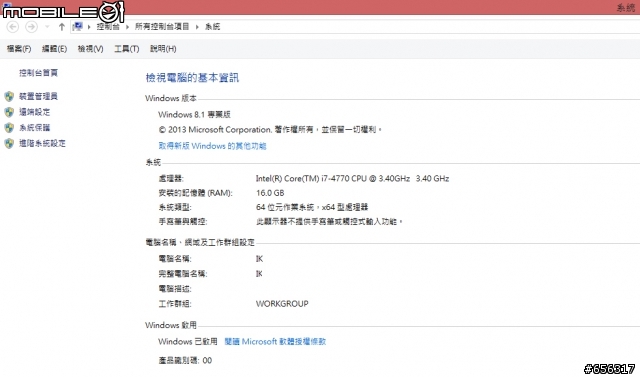The height and width of the screenshot is (377, 640).
Task: Open 系統保護 link
Action: click(x=35, y=128)
